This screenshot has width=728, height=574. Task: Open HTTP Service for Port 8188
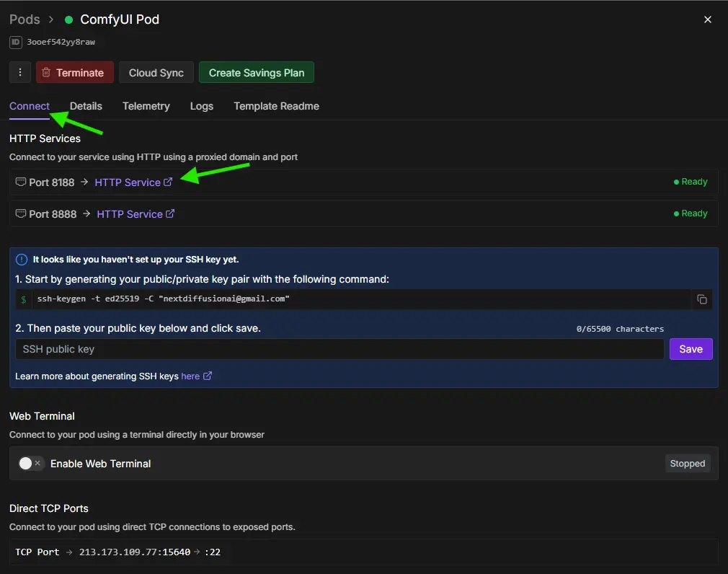(x=133, y=182)
